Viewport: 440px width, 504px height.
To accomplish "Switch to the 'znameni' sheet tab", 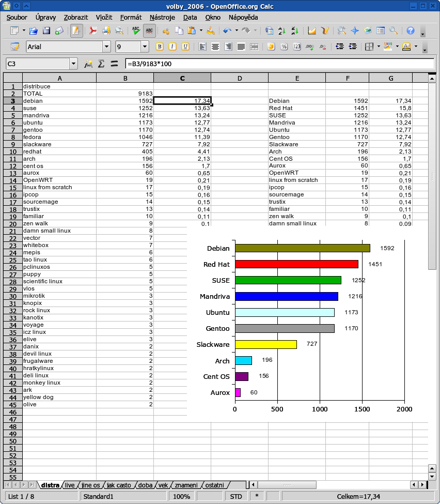I will (185, 485).
